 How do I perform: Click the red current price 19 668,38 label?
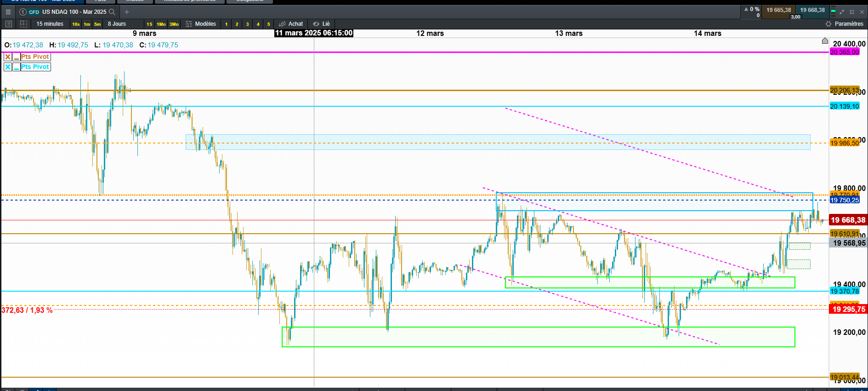(848, 220)
